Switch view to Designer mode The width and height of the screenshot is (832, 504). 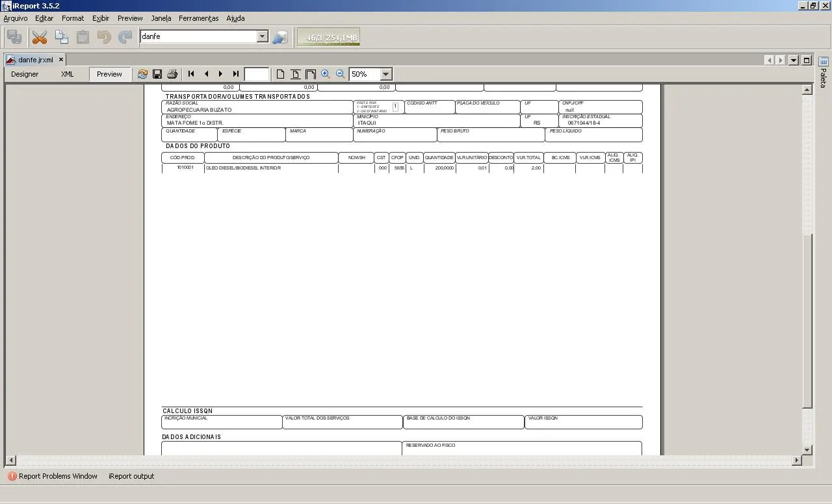(x=25, y=74)
